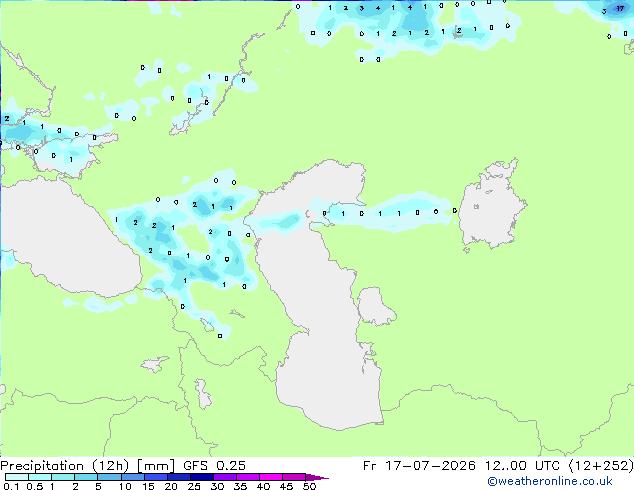634x490 pixels.
Task: Click the 2–5 mm legend color box
Action: click(x=86, y=477)
